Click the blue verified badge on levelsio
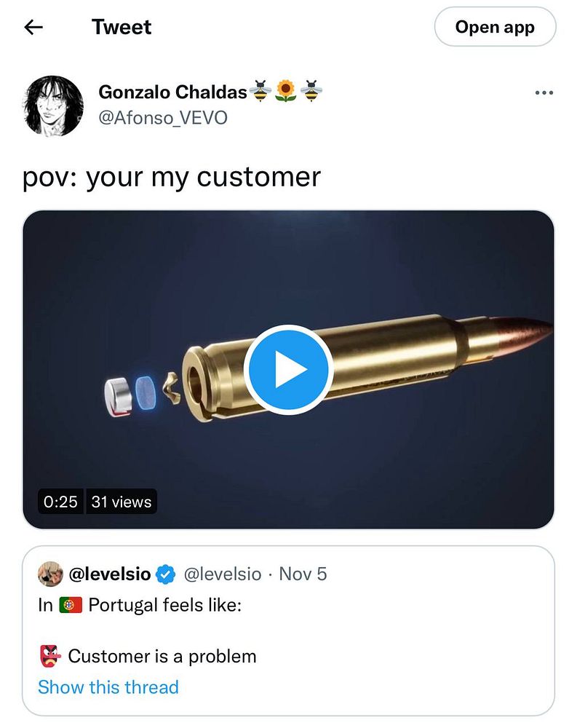The image size is (577, 728). [x=165, y=574]
